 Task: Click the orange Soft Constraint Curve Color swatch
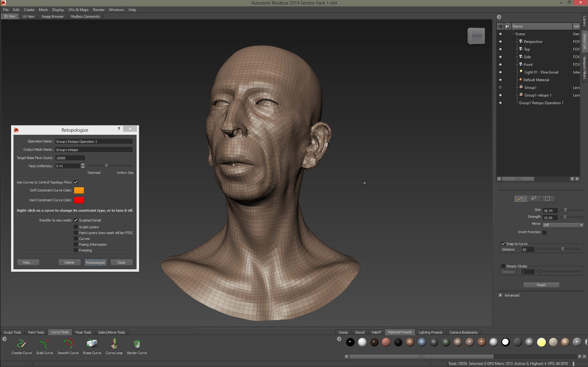pyautogui.click(x=79, y=190)
